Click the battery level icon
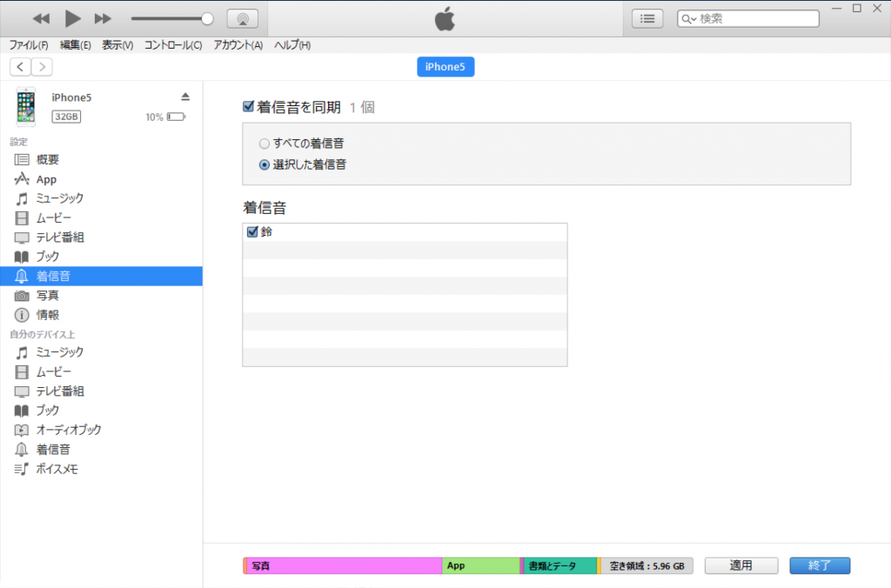 176,117
